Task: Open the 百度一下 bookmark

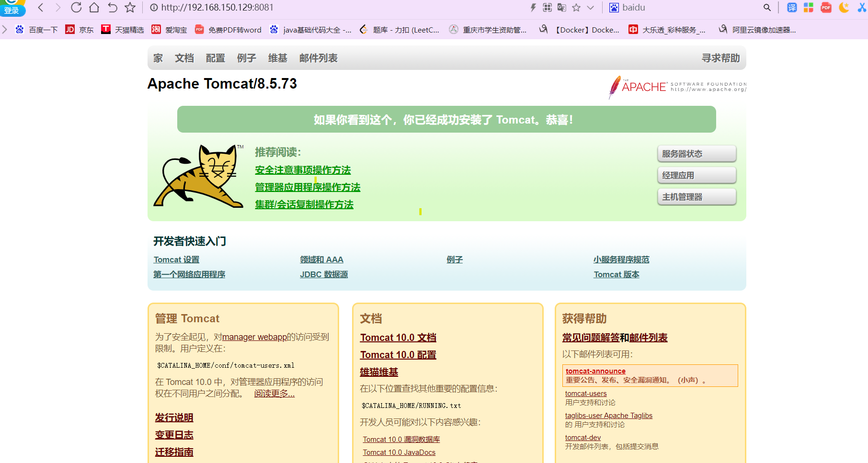Action: point(36,30)
